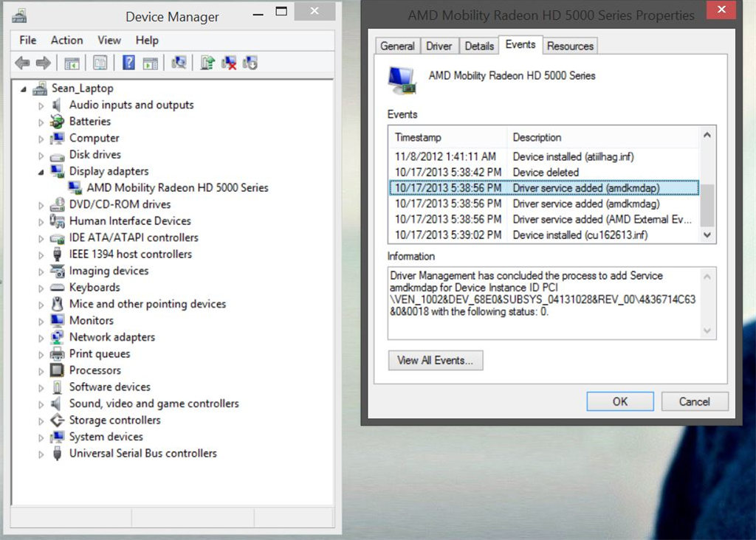This screenshot has width=756, height=540.
Task: Click the Update Driver Software toolbar icon
Action: (207, 63)
